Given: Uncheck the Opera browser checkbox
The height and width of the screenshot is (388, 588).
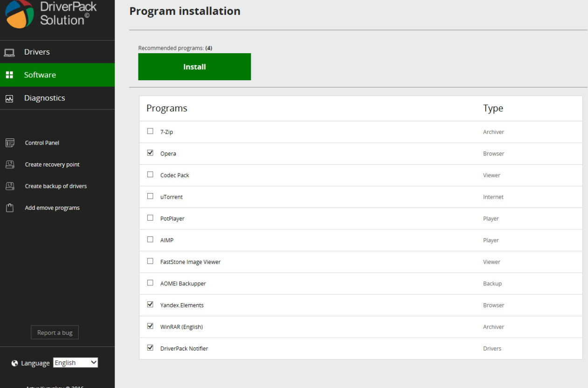Looking at the screenshot, I should pos(150,153).
